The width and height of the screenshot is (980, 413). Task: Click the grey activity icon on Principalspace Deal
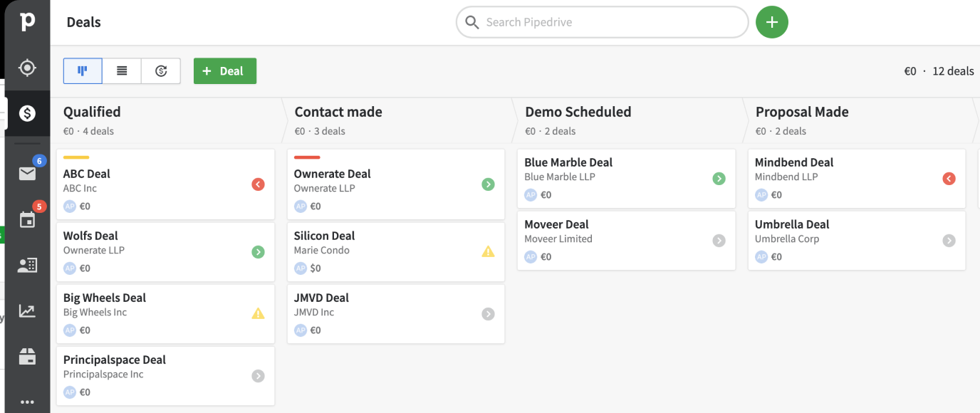(x=258, y=375)
